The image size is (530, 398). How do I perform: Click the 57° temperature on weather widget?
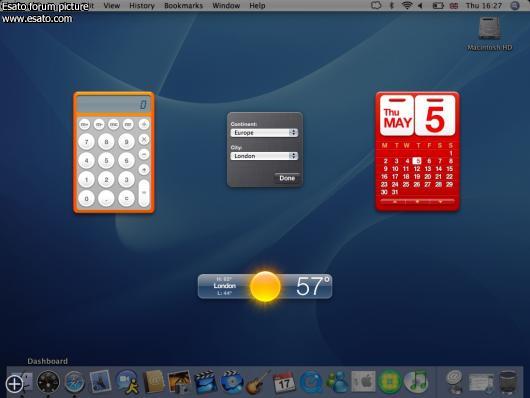click(x=313, y=286)
